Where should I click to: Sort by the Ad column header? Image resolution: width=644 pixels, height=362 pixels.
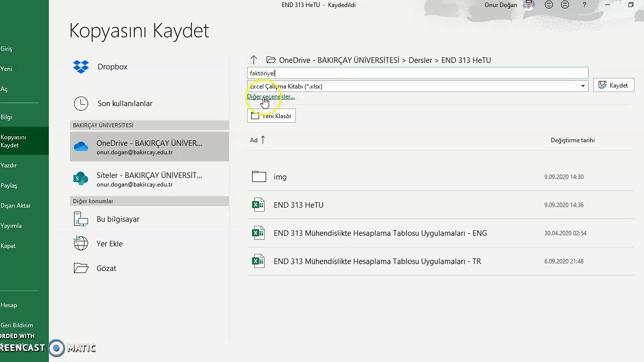(x=254, y=140)
